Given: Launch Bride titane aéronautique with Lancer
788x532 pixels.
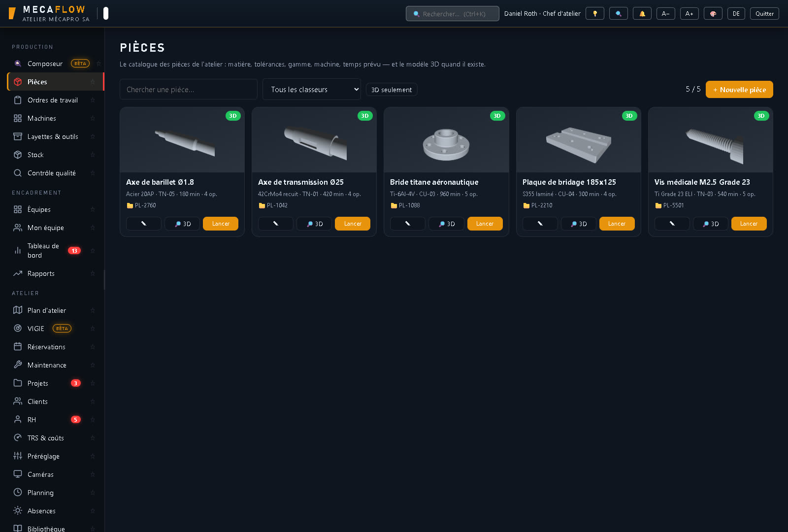Looking at the screenshot, I should [485, 224].
